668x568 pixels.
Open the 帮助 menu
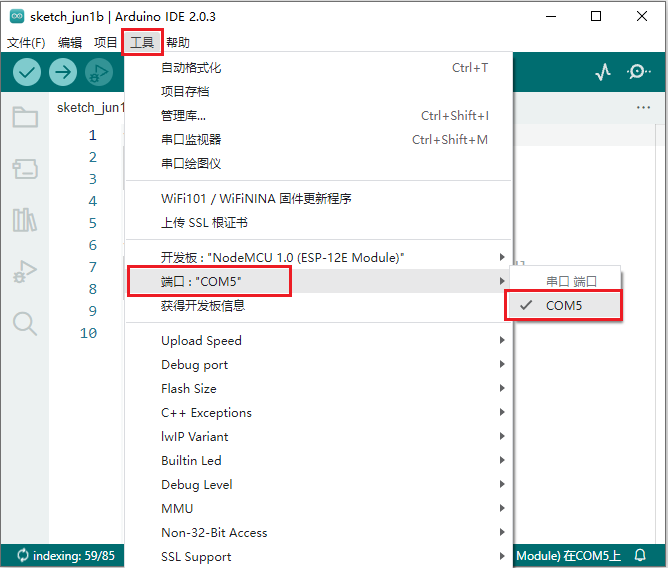[x=178, y=43]
